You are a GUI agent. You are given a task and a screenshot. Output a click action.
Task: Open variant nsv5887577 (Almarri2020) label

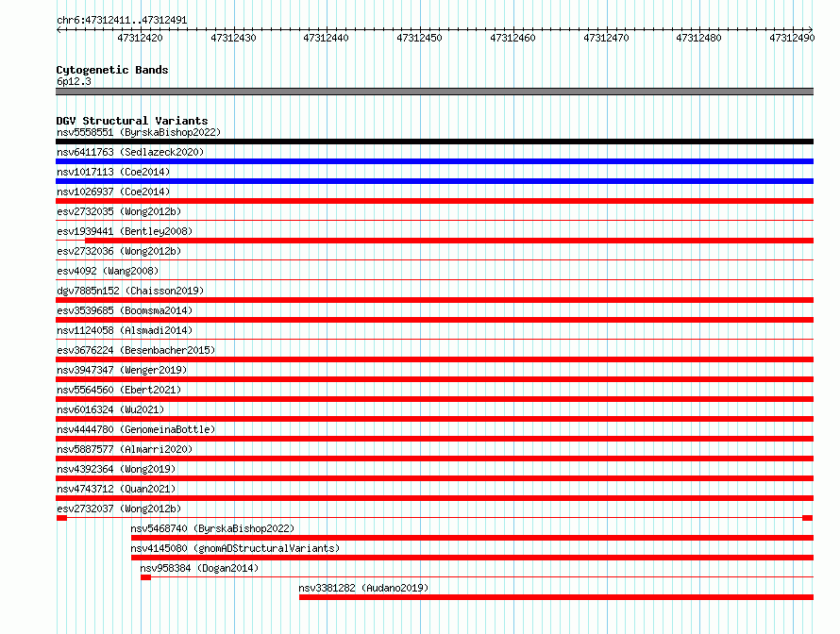tap(125, 449)
